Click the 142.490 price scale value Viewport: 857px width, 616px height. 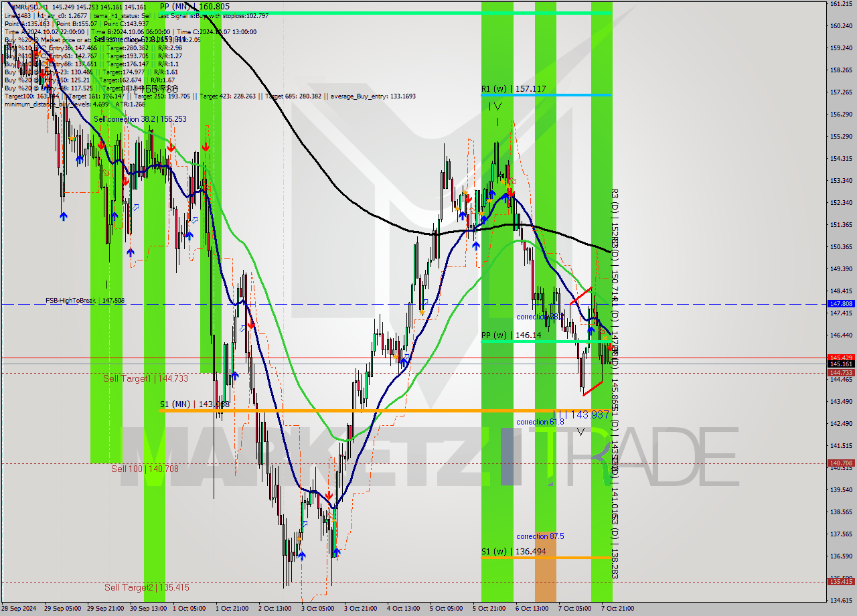[840, 423]
